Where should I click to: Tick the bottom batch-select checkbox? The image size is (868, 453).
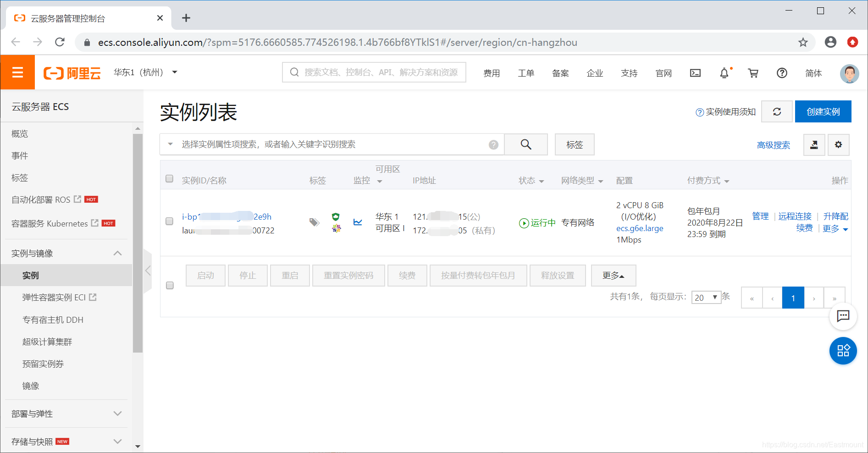tap(169, 285)
